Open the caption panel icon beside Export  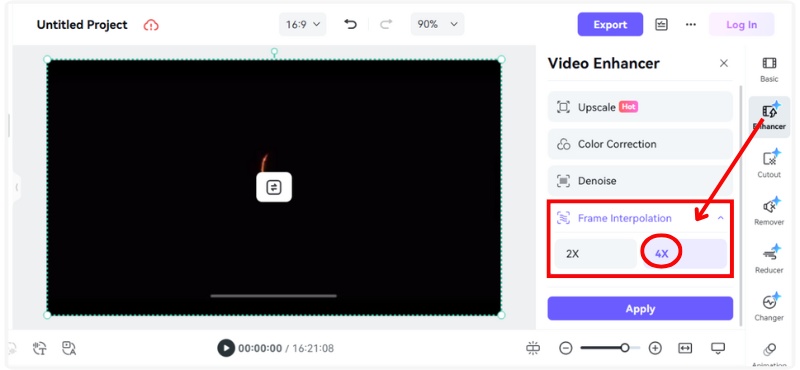661,24
